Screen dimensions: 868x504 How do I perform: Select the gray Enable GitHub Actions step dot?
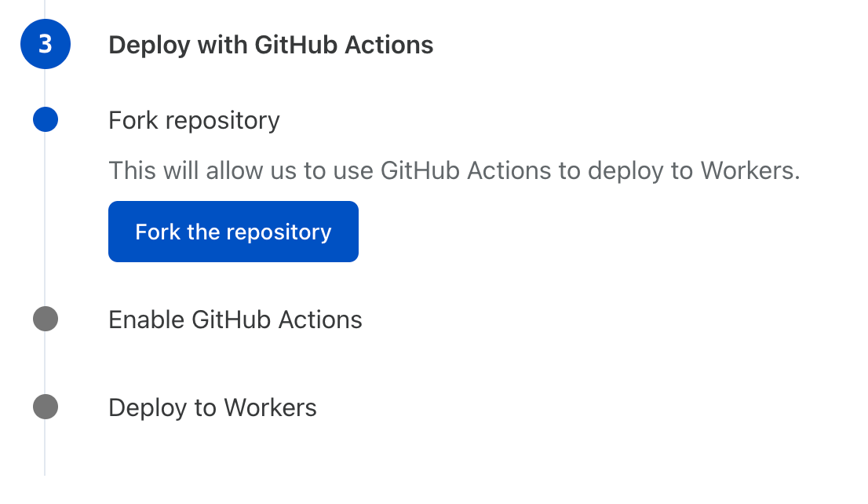(46, 319)
